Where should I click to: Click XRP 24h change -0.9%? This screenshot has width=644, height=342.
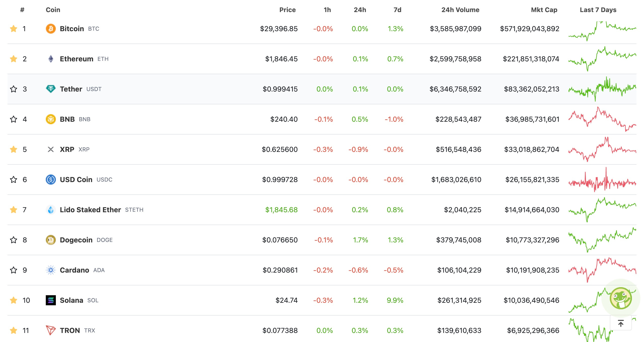click(358, 149)
